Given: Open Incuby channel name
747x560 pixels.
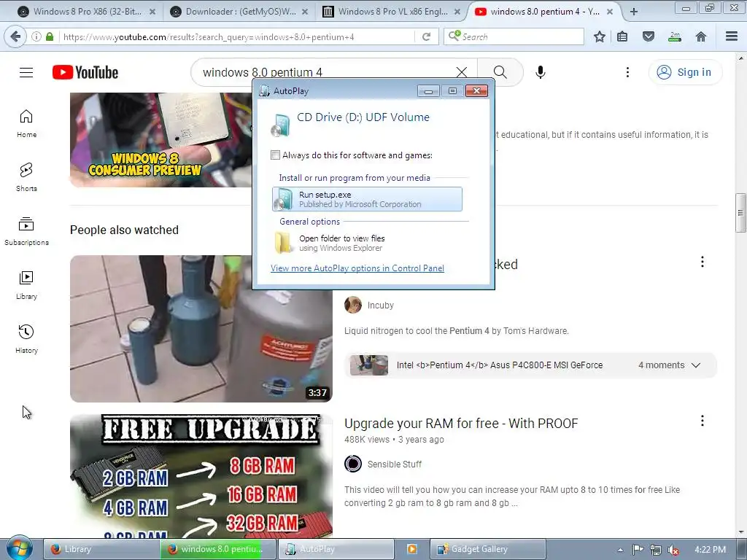Looking at the screenshot, I should 381,306.
